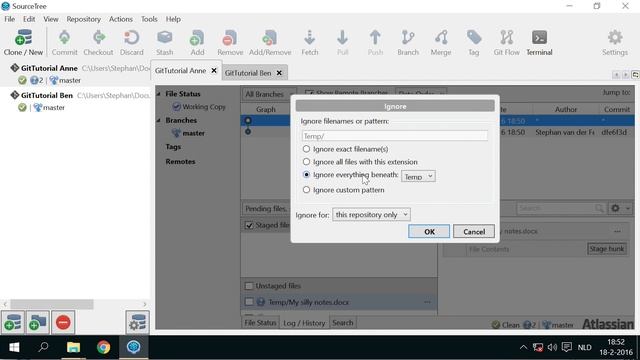Toggle Show Remote Branches checkbox
Screen dimensions: 640x360
click(x=309, y=94)
